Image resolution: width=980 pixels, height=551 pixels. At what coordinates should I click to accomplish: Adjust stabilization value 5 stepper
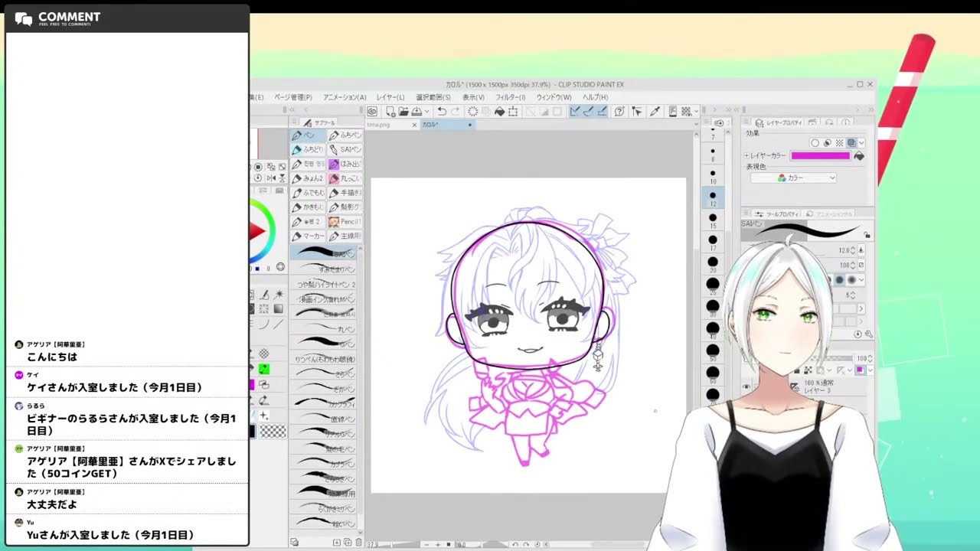click(853, 295)
